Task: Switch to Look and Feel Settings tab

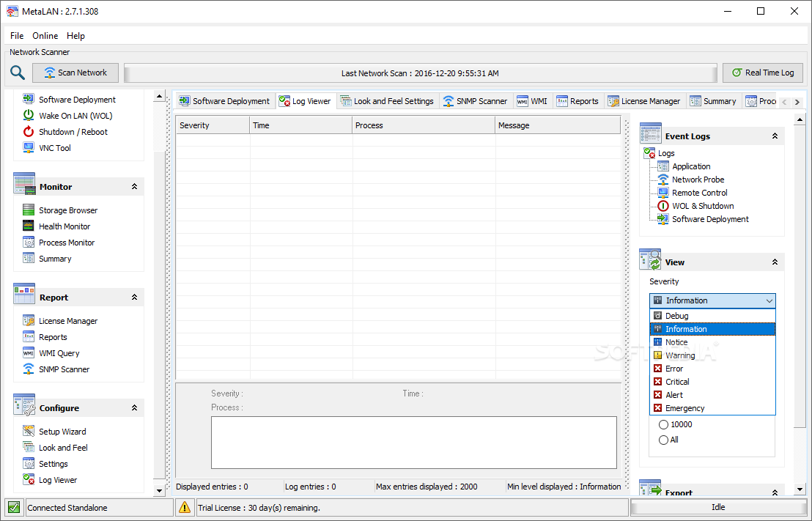Action: [387, 102]
